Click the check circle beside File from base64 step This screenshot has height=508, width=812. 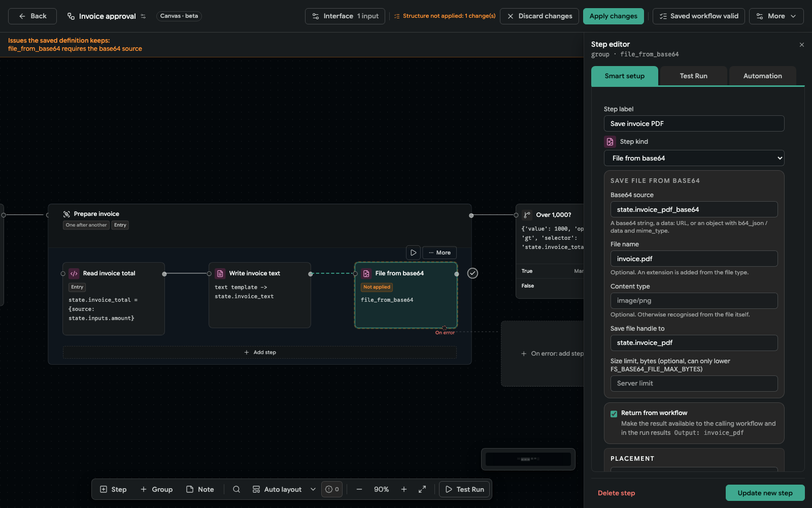[472, 273]
